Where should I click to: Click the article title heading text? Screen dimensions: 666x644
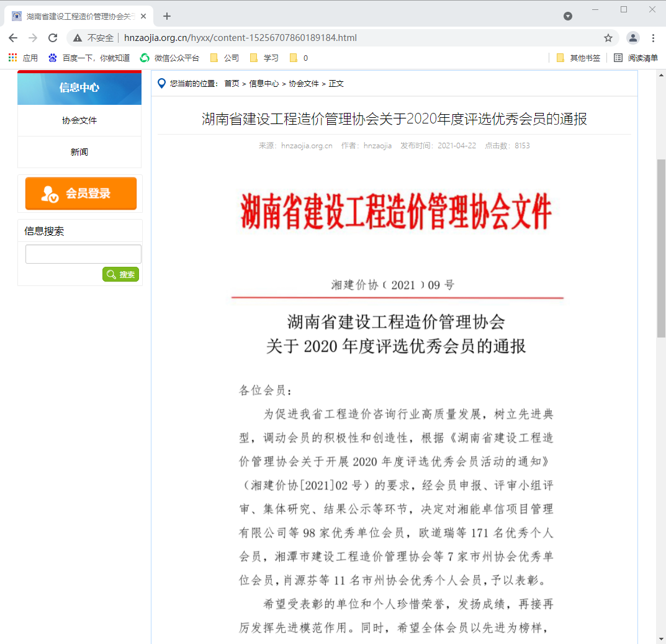tap(394, 119)
